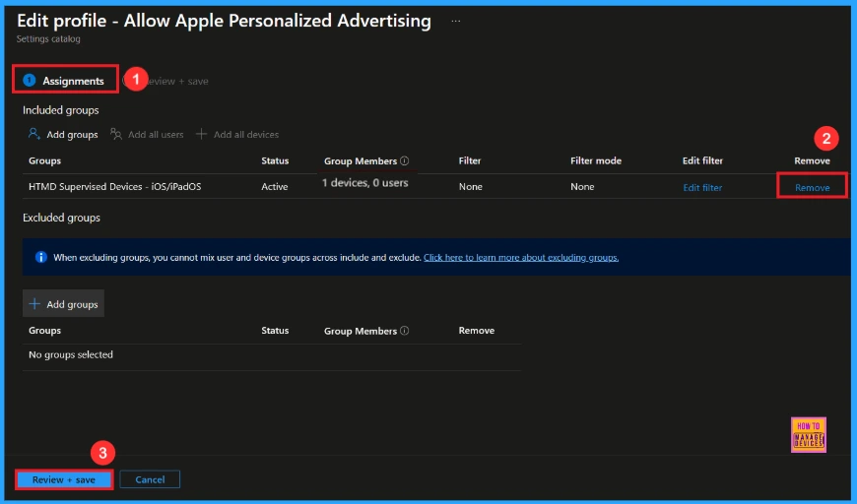Click the Edit filter link for HTMD group

click(x=702, y=187)
